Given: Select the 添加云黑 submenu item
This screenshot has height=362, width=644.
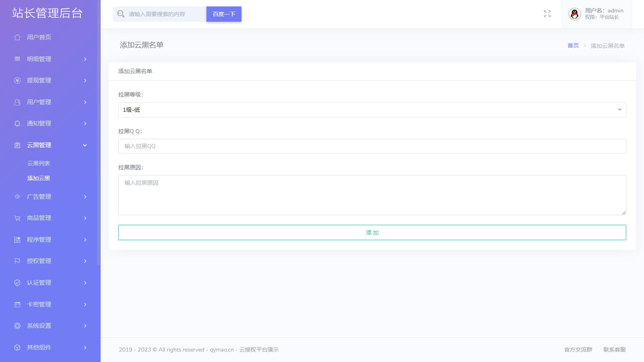Looking at the screenshot, I should tap(39, 178).
